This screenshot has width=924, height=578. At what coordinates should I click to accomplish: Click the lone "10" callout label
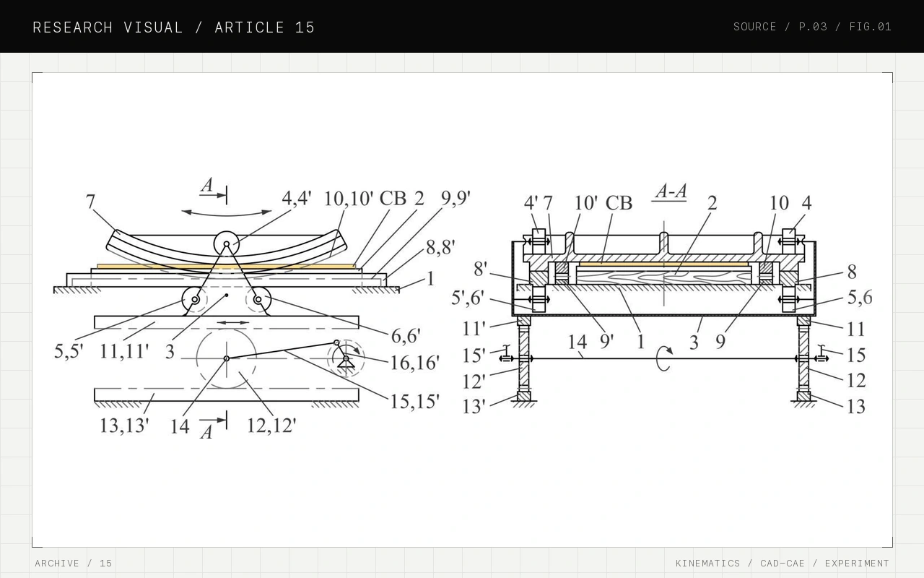[779, 204]
